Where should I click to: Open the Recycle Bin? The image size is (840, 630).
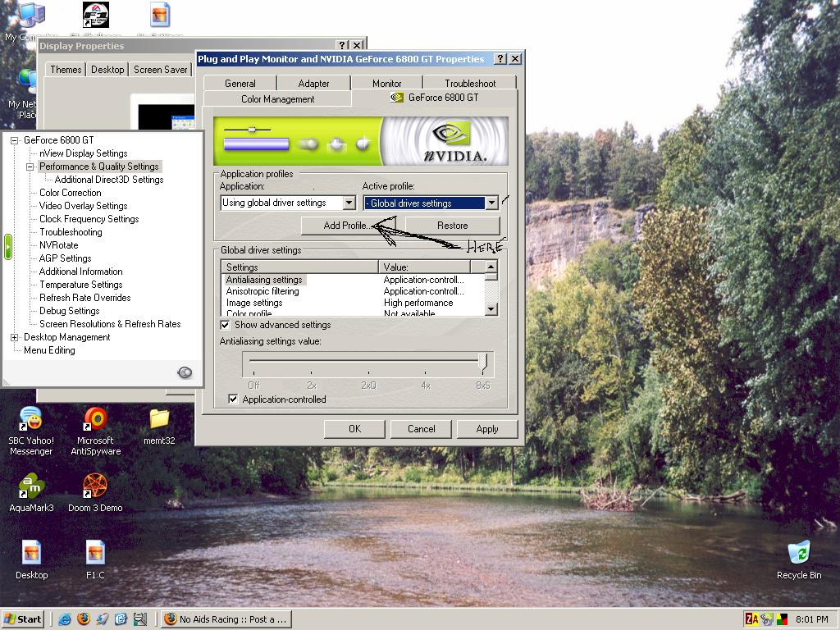798,554
